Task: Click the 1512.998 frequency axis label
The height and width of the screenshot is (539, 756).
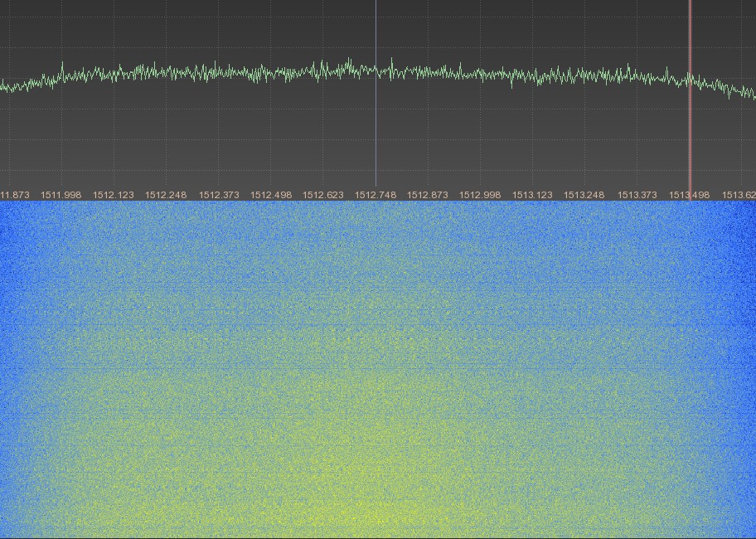Action: tap(480, 195)
